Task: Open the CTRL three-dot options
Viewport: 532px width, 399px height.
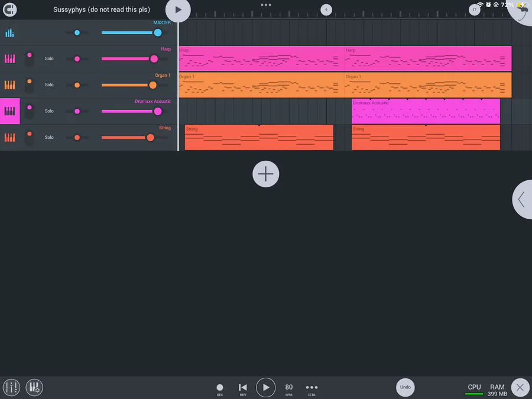Action: 312,389
